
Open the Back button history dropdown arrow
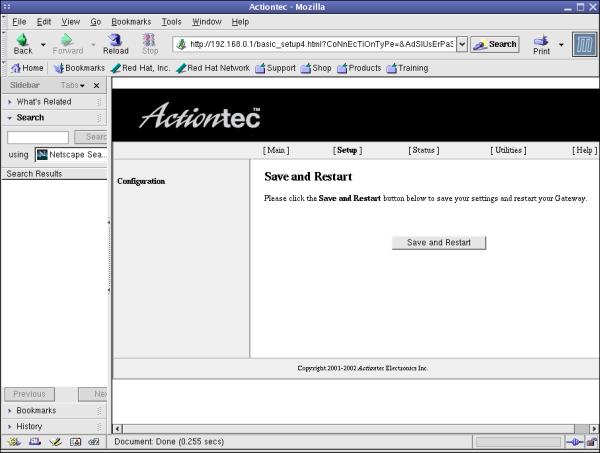tap(43, 45)
